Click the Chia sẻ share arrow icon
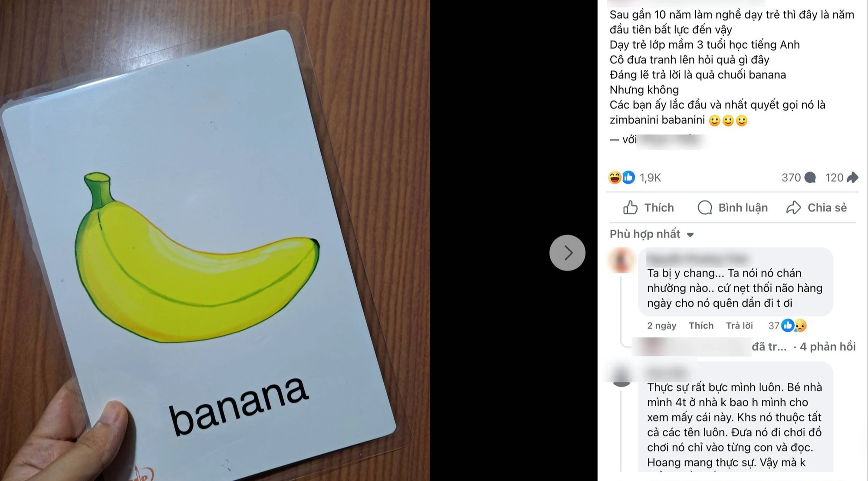 point(793,208)
